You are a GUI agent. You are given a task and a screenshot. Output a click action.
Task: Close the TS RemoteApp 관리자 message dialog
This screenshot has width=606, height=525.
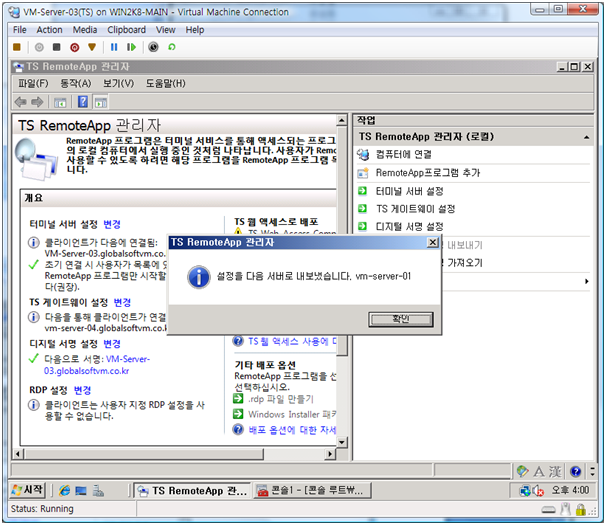(432, 242)
